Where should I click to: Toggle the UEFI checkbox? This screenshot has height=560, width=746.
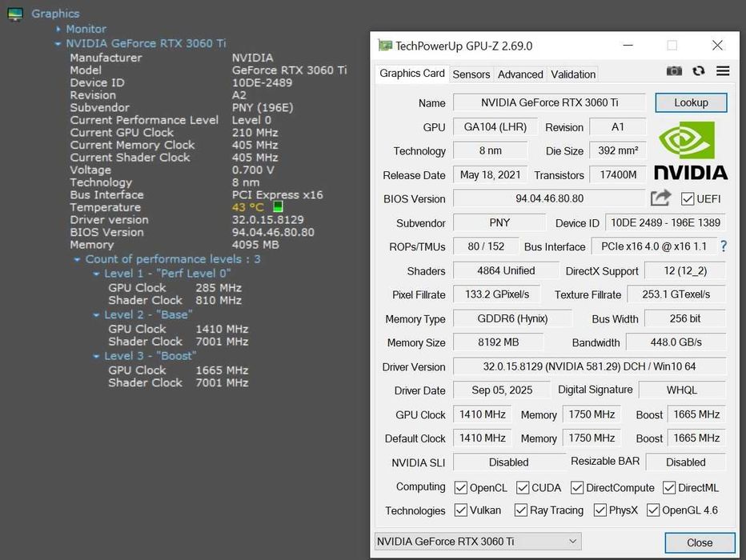pyautogui.click(x=687, y=198)
